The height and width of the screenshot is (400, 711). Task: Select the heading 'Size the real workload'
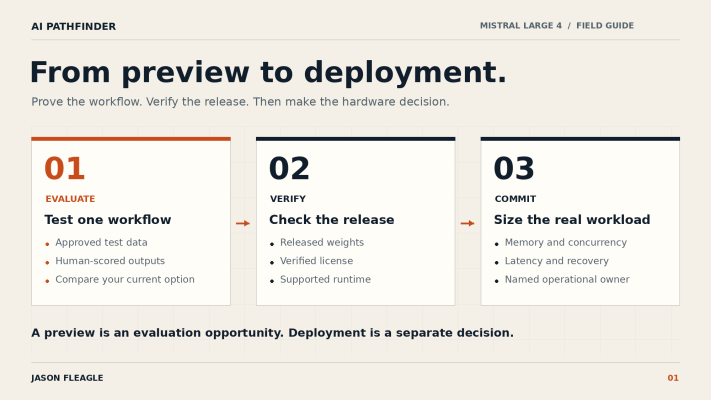(x=572, y=220)
